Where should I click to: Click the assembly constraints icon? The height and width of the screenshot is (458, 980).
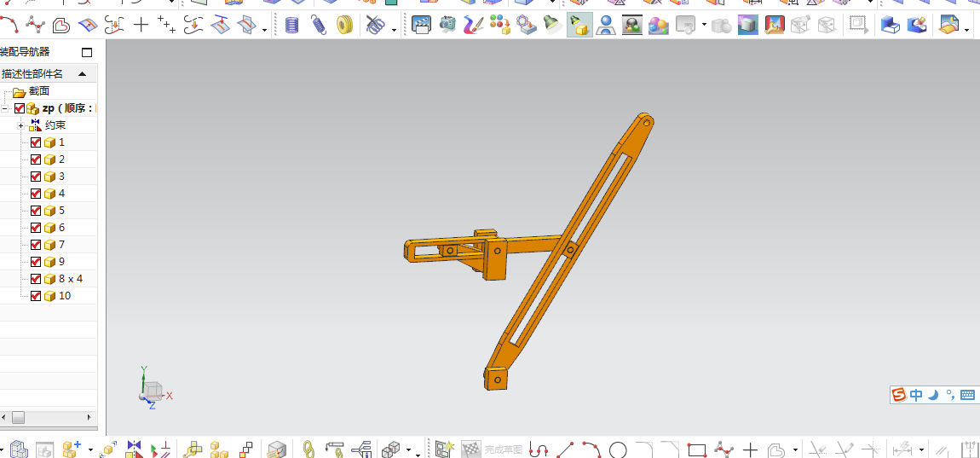134,449
